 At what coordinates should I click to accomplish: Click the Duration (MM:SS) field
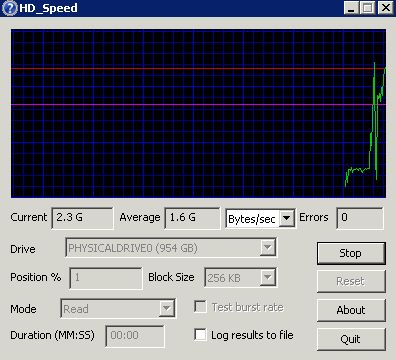[135, 336]
